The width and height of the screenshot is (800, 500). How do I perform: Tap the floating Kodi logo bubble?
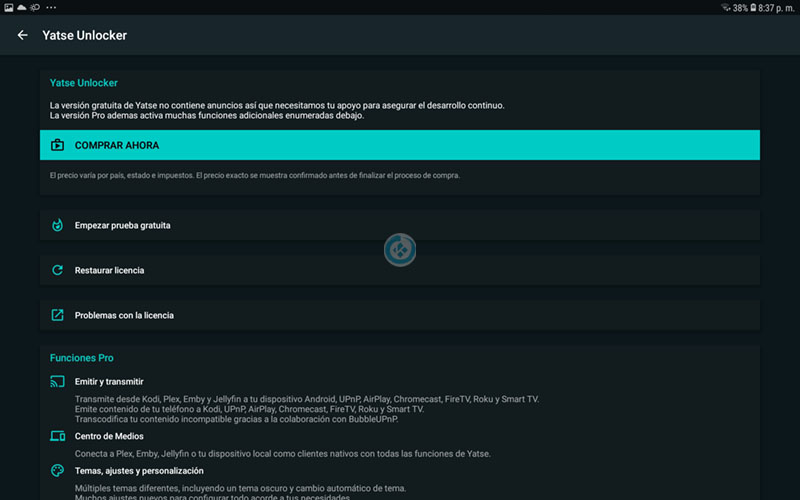(x=400, y=249)
